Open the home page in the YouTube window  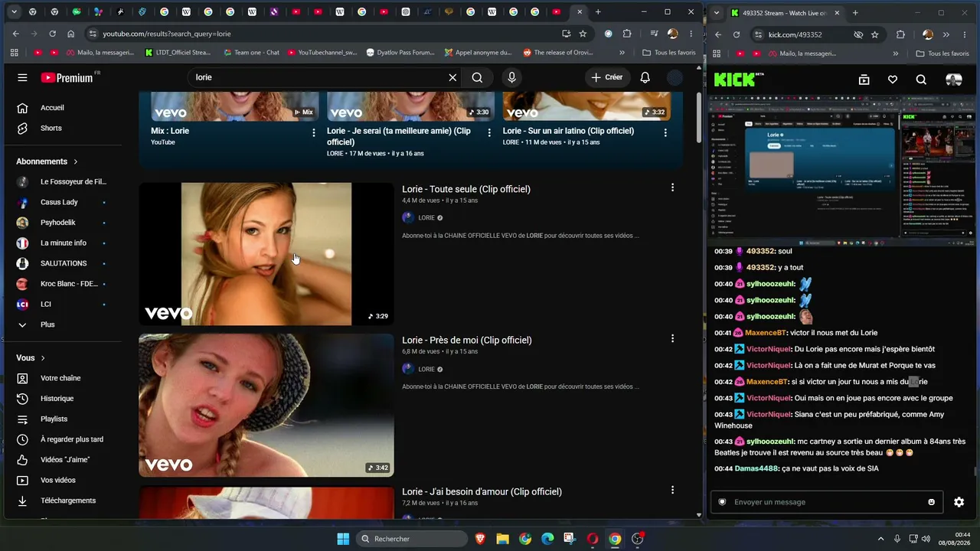coord(70,34)
